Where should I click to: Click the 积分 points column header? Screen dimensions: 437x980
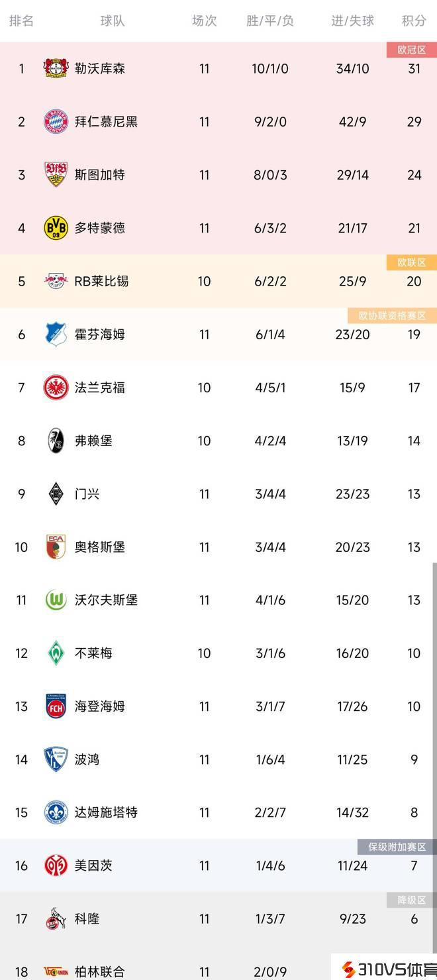coord(414,21)
